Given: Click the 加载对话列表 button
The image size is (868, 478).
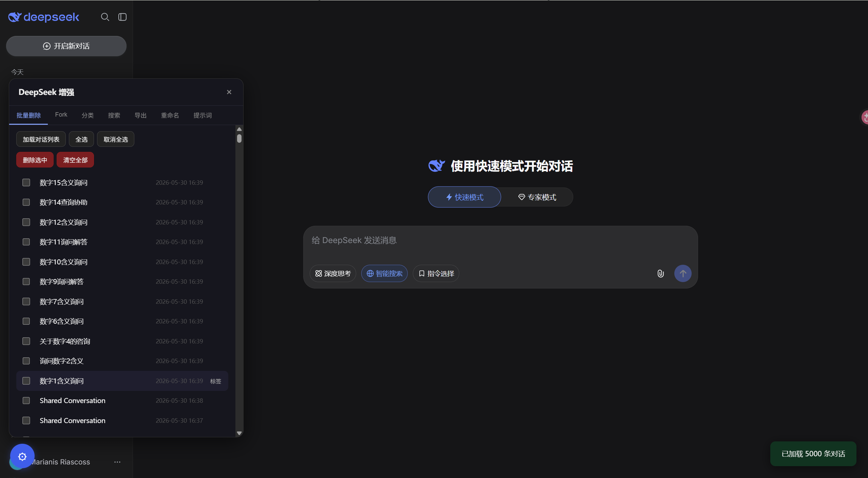Looking at the screenshot, I should (41, 139).
